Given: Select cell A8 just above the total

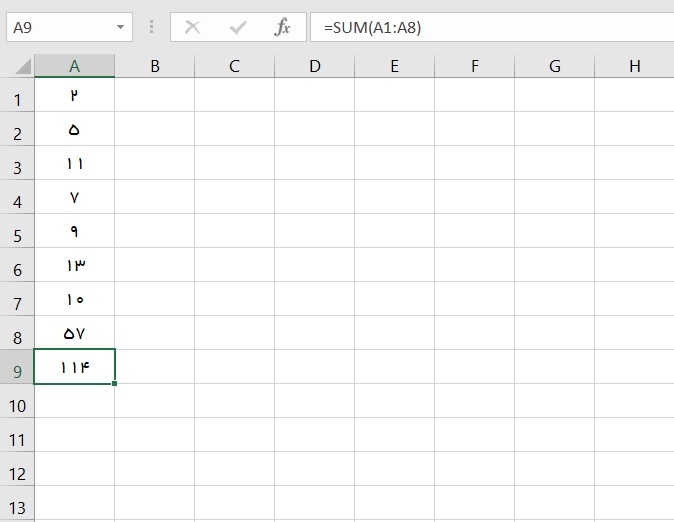Looking at the screenshot, I should point(74,333).
